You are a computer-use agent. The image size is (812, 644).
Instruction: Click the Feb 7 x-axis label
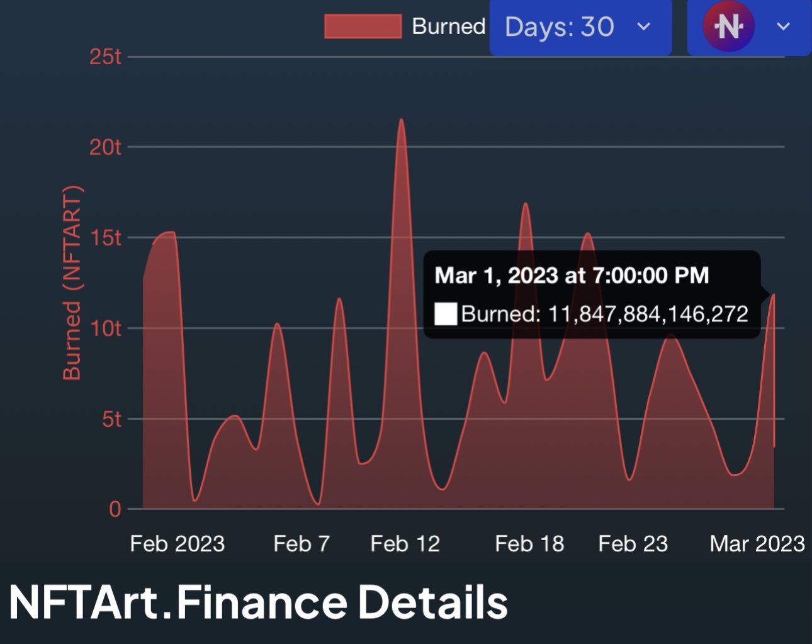click(302, 544)
